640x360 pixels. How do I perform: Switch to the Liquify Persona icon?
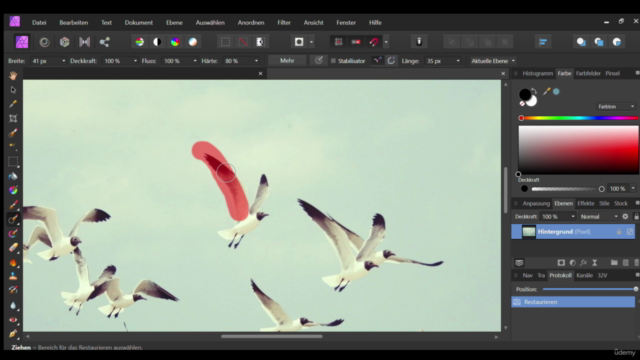(x=44, y=42)
